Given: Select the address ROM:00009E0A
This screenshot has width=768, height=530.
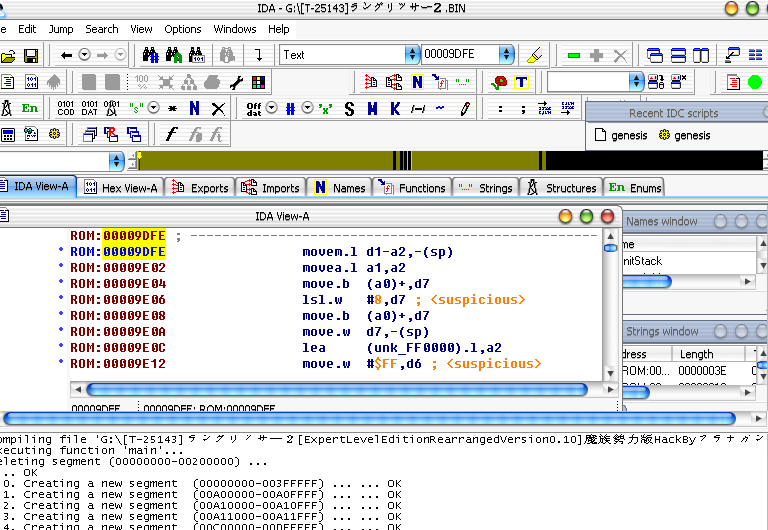Looking at the screenshot, I should coord(118,332).
